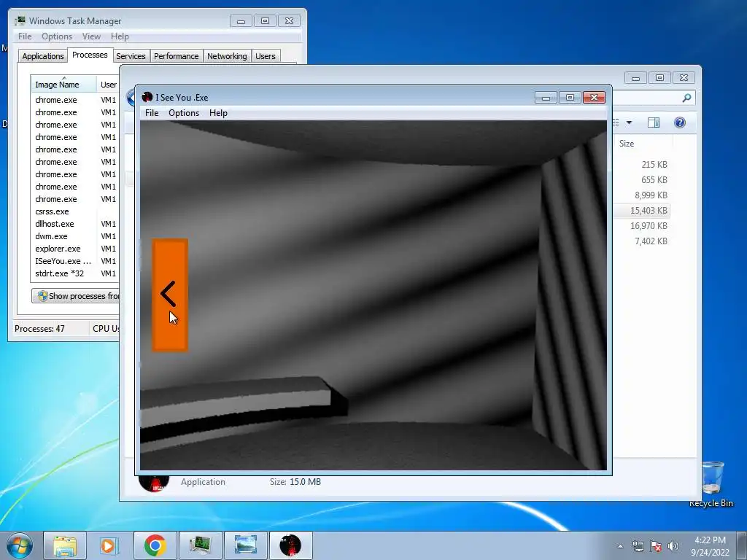Switch to Applications tab in Task Manager
Viewport: 747px width, 560px height.
[43, 56]
